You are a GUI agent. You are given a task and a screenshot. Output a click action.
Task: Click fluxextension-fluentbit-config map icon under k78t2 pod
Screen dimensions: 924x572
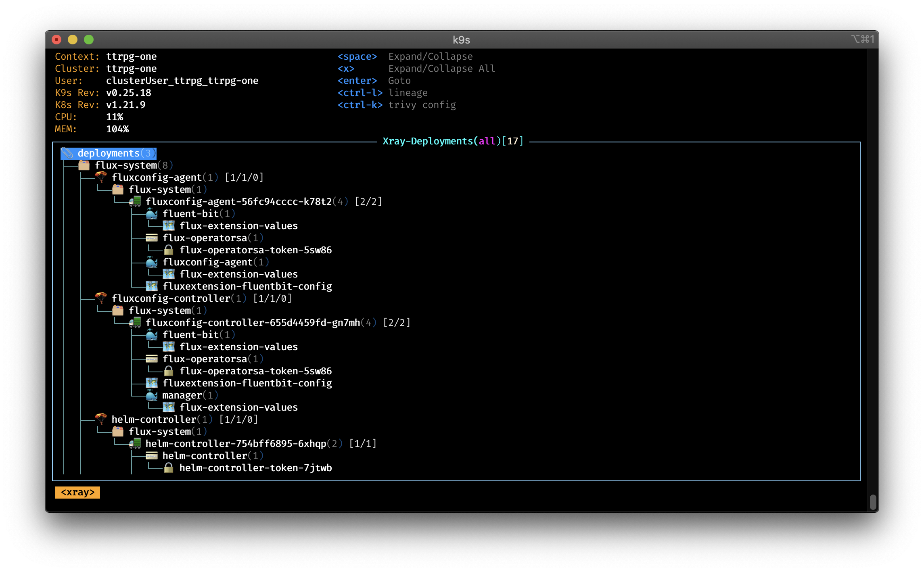[152, 286]
